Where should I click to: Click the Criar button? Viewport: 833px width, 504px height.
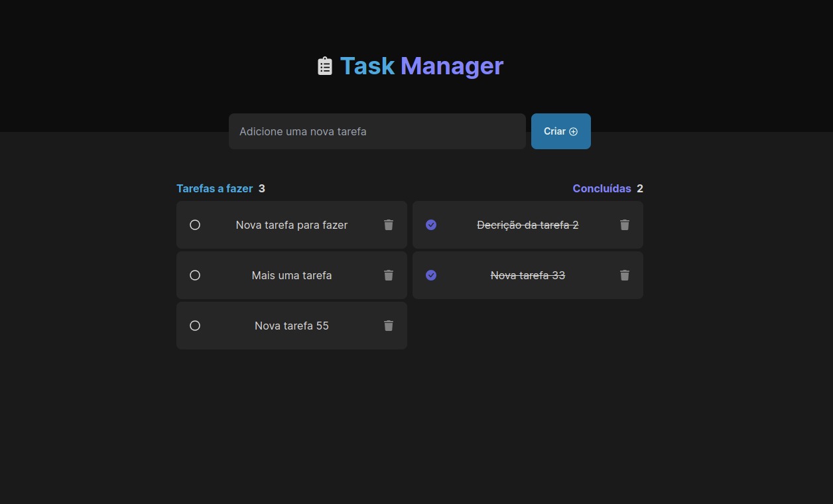coord(561,131)
